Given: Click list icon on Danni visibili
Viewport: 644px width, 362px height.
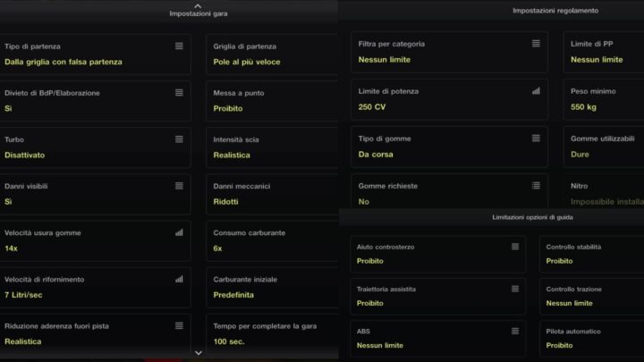Looking at the screenshot, I should [x=179, y=185].
